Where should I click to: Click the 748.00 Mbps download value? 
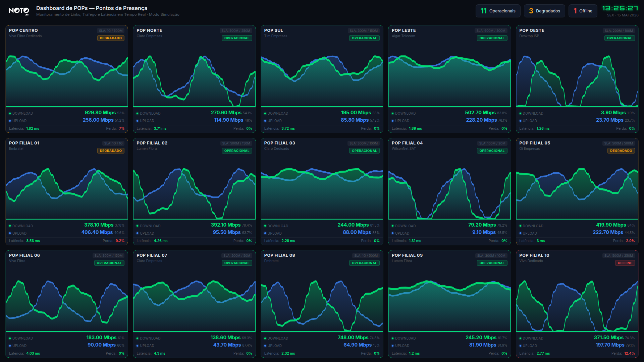pyautogui.click(x=353, y=338)
